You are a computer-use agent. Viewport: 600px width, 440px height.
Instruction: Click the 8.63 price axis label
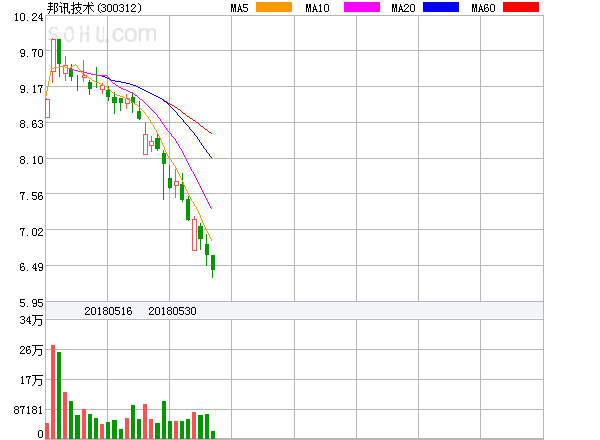[31, 124]
